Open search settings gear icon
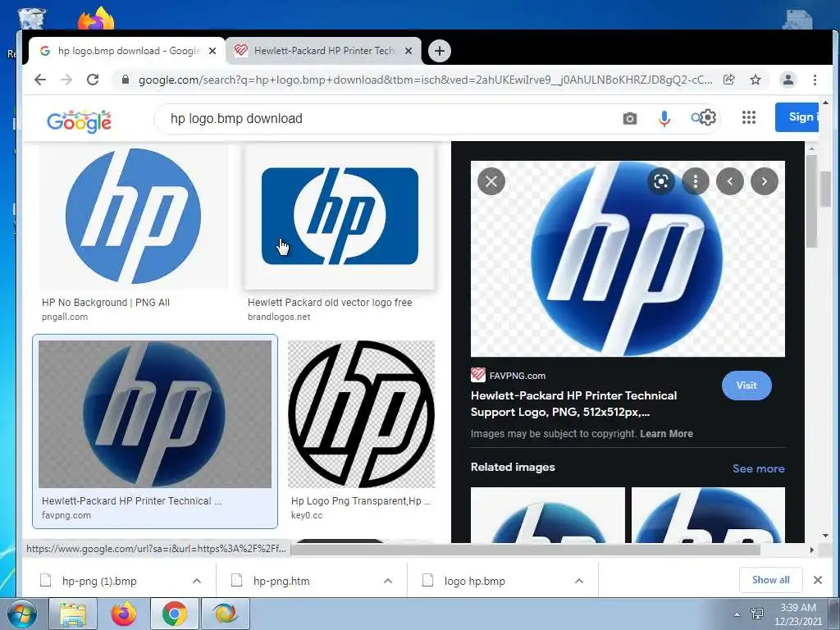840x630 pixels. click(708, 117)
